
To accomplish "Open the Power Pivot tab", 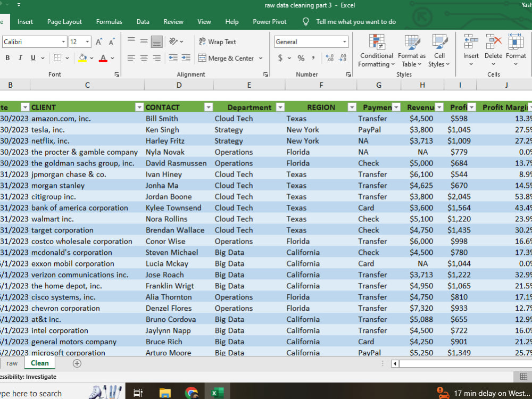I will tap(269, 22).
